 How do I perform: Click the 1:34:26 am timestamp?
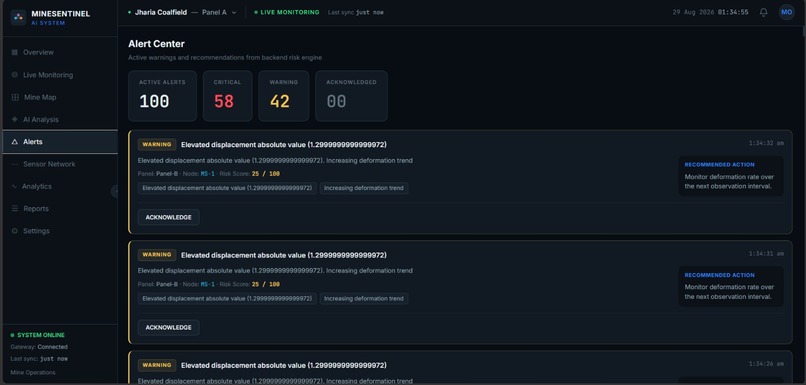point(766,364)
